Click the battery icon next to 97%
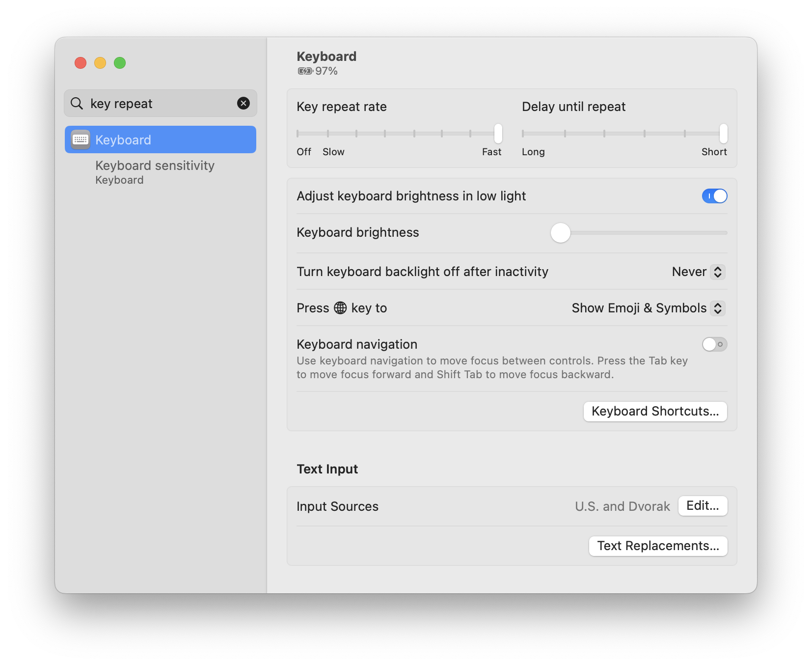Viewport: 812px width, 666px height. coord(305,71)
